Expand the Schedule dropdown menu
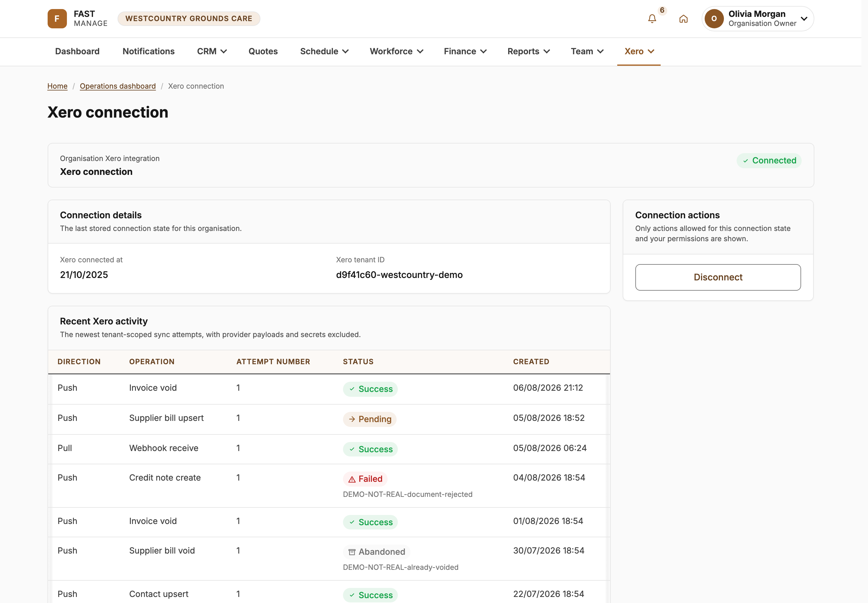This screenshot has width=868, height=603. 324,51
